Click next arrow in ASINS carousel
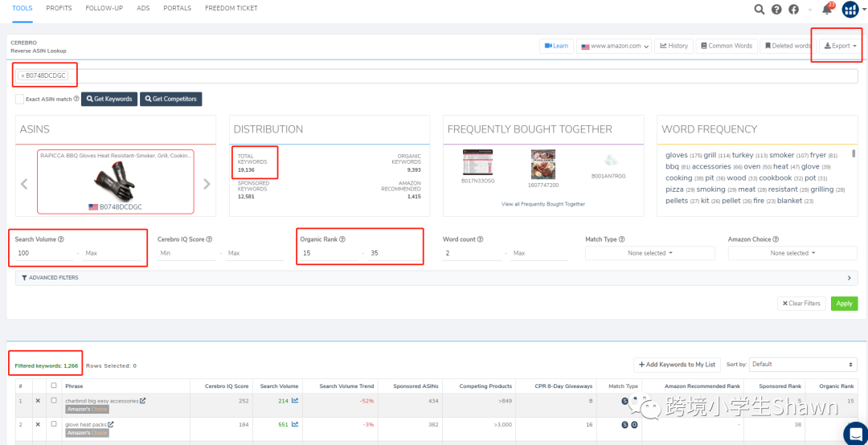 (x=207, y=184)
